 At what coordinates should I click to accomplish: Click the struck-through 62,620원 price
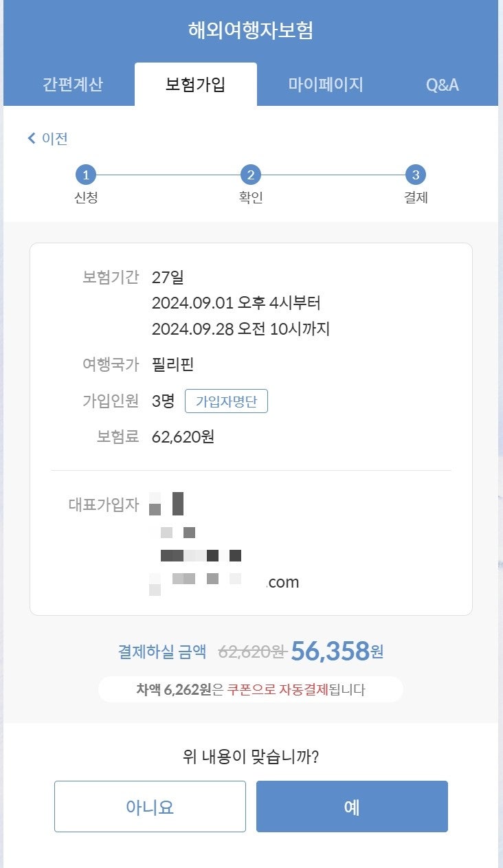tap(251, 652)
